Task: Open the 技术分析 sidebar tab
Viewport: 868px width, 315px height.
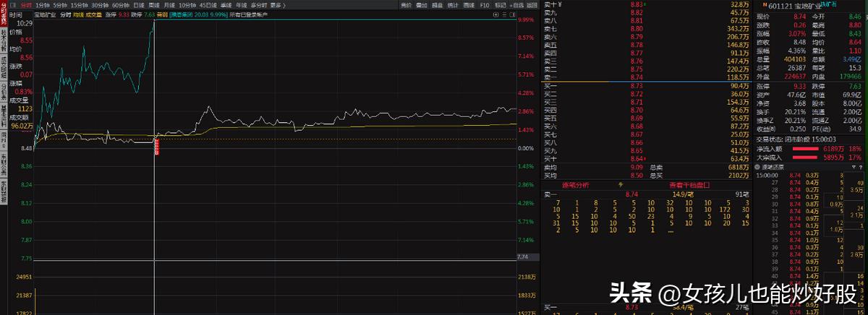Action: 4,39
